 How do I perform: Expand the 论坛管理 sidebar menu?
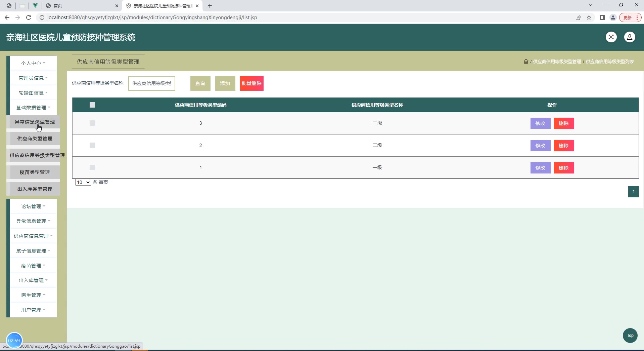33,206
